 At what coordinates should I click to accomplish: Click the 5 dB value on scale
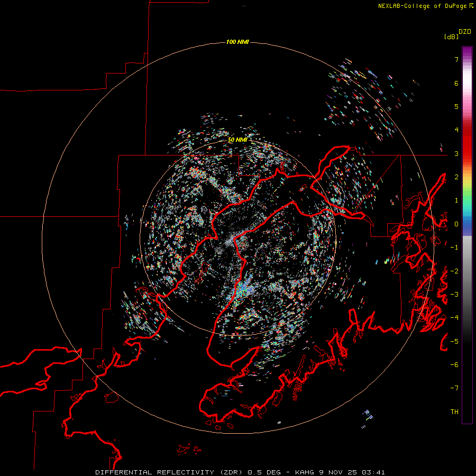tap(456, 106)
